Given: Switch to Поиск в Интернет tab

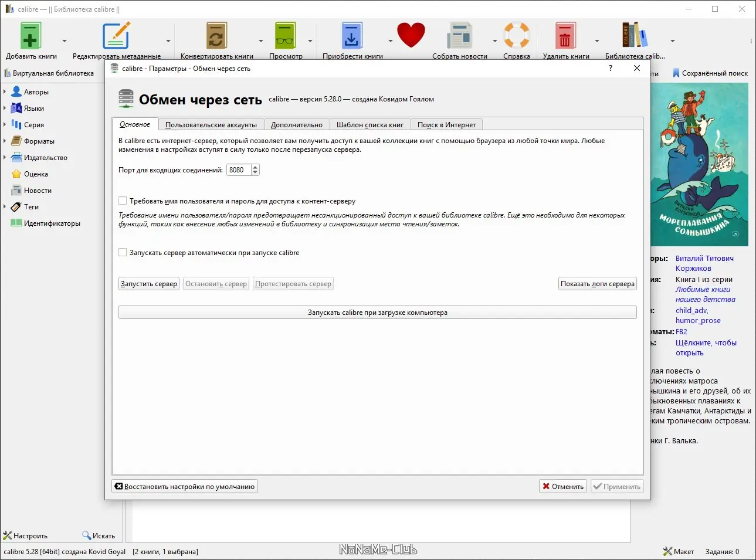Looking at the screenshot, I should pos(447,125).
